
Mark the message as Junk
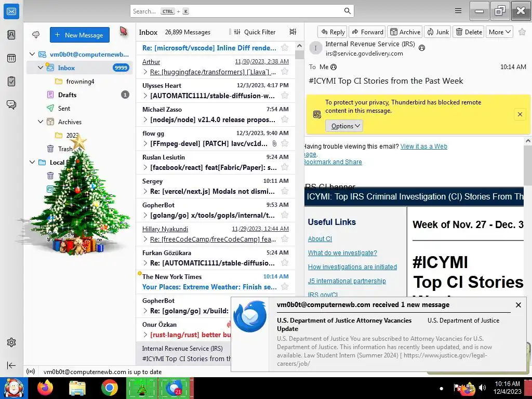pos(437,32)
